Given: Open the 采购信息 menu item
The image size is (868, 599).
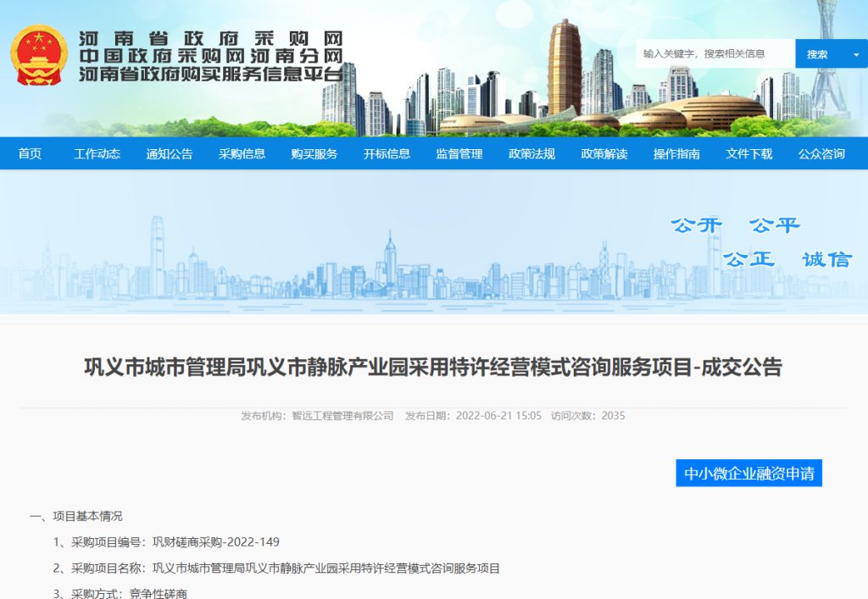Looking at the screenshot, I should [242, 153].
